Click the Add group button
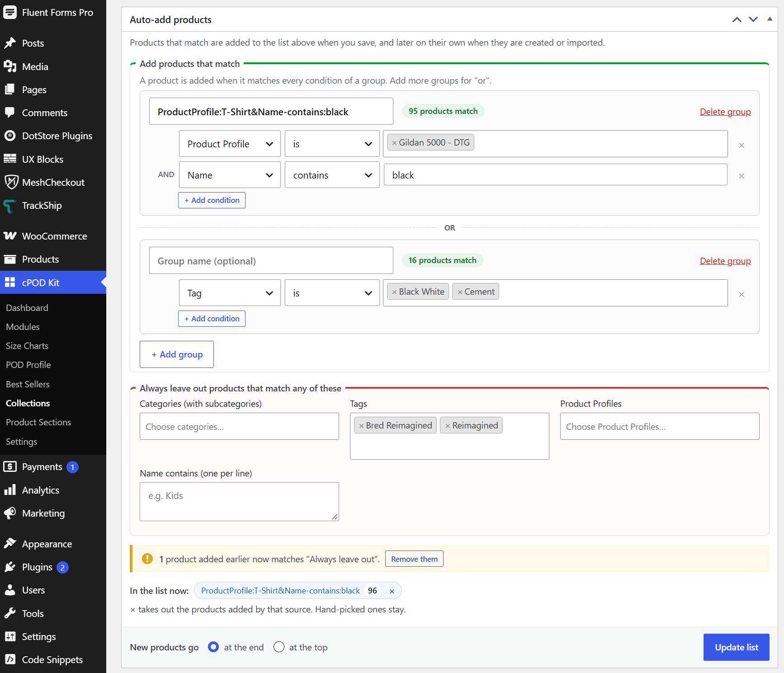The width and height of the screenshot is (784, 673). point(177,354)
